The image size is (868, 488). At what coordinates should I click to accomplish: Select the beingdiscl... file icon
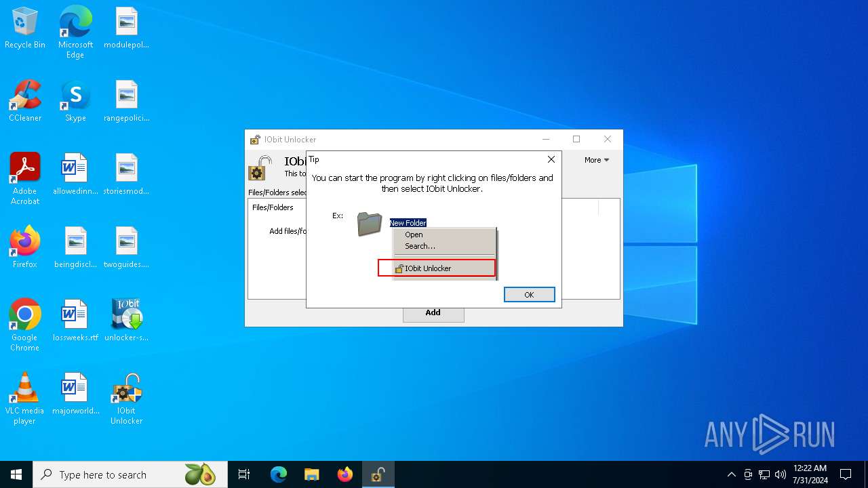pos(75,247)
